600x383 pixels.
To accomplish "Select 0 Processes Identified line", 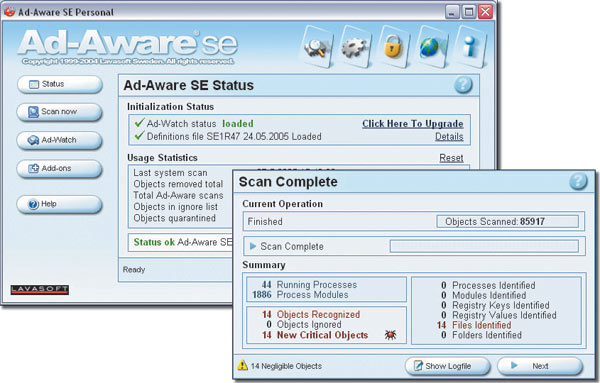I will pyautogui.click(x=488, y=285).
